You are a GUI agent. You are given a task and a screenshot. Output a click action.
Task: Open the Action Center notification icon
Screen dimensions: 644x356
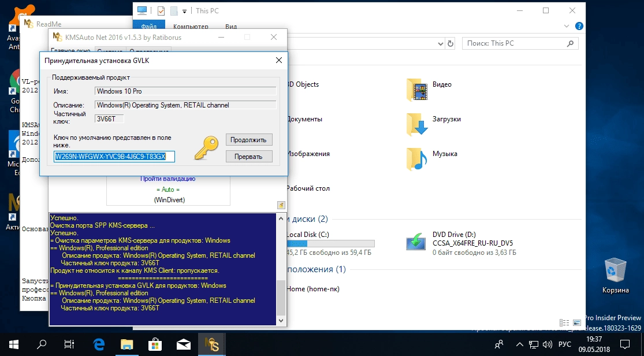[x=625, y=344]
